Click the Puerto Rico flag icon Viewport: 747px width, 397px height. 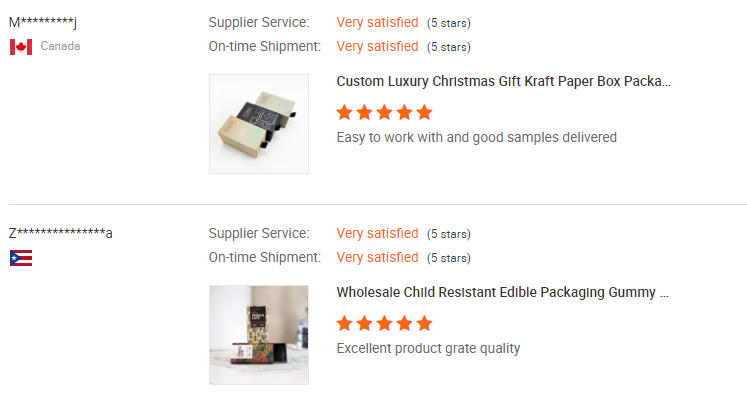(21, 258)
